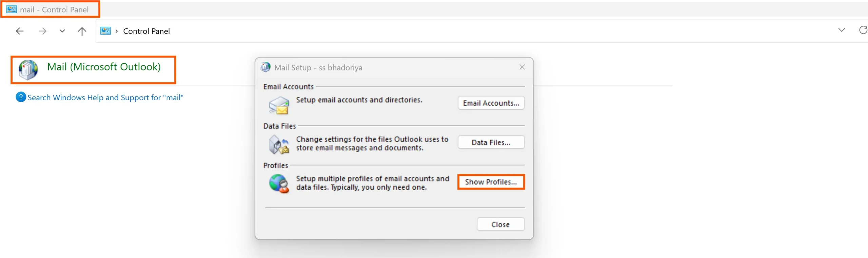This screenshot has width=868, height=258.
Task: Go back with the left arrow
Action: (x=20, y=31)
